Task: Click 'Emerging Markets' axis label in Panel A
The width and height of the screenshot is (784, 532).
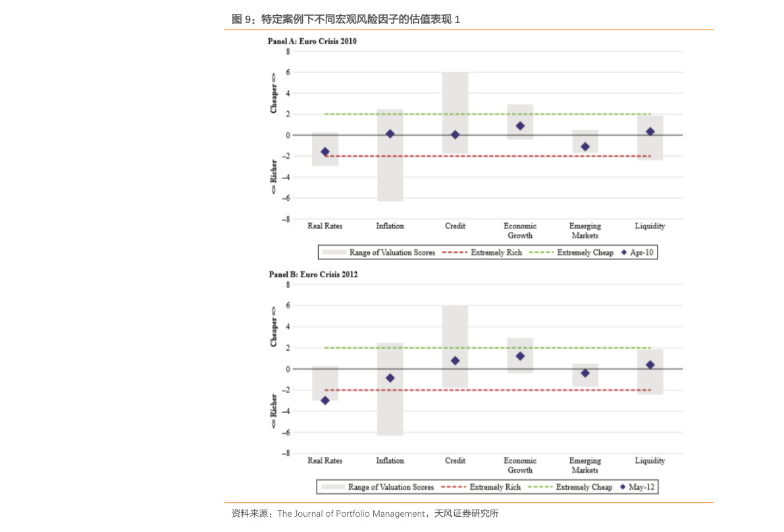Action: (x=585, y=230)
